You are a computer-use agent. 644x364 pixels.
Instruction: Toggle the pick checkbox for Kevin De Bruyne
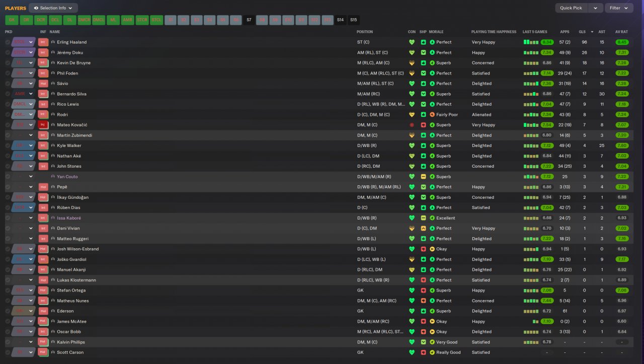click(8, 63)
